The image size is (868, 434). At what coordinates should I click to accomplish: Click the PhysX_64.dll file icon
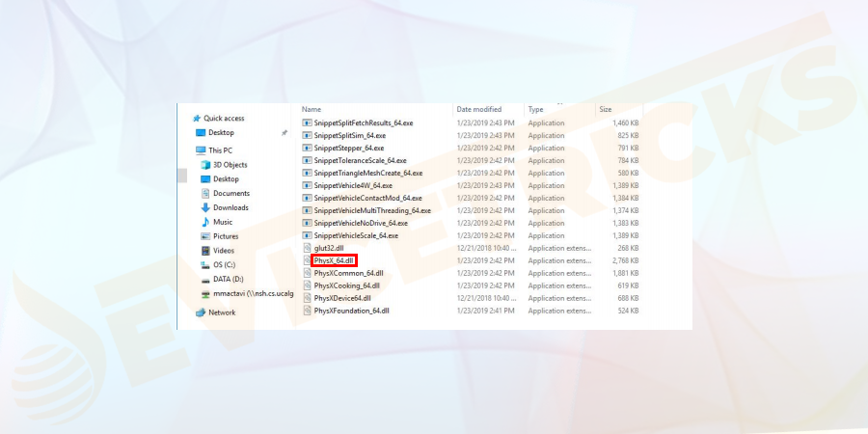click(x=308, y=260)
